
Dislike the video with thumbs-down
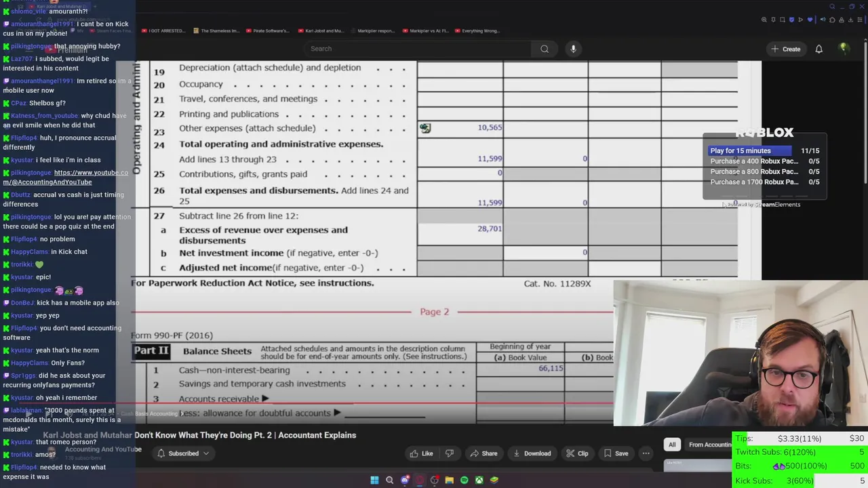click(450, 453)
